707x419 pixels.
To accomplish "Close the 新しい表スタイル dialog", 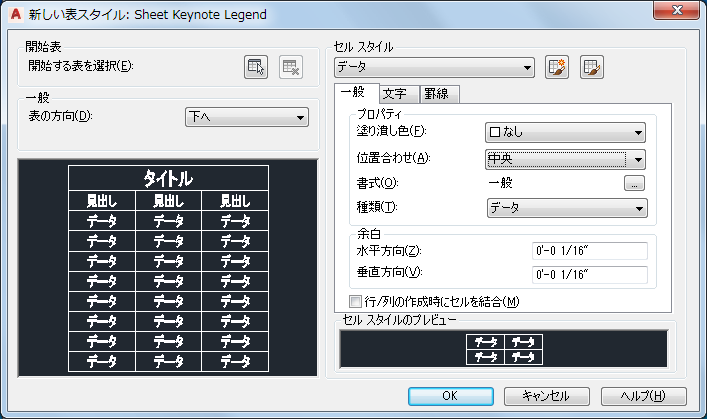I will pos(676,10).
